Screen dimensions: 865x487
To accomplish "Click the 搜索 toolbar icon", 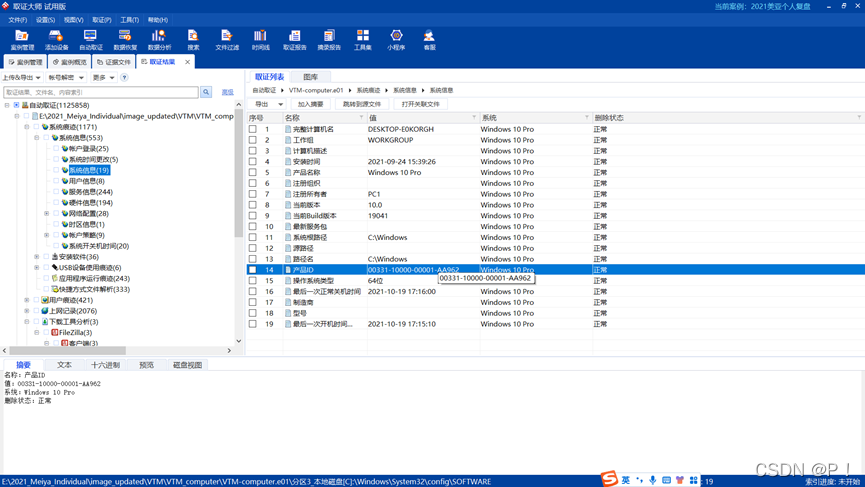I will (x=193, y=40).
